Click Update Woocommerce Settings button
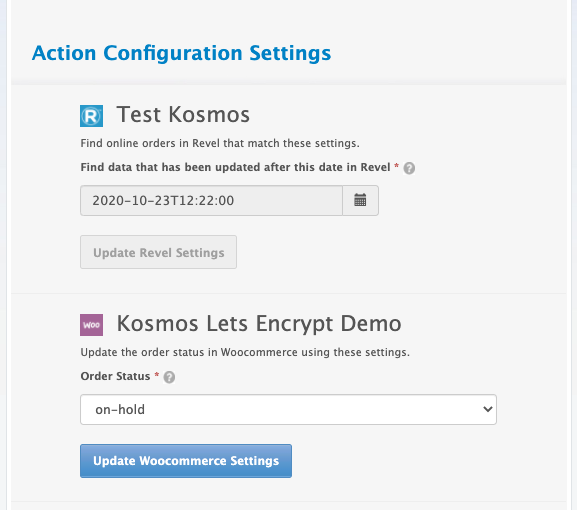 point(186,461)
